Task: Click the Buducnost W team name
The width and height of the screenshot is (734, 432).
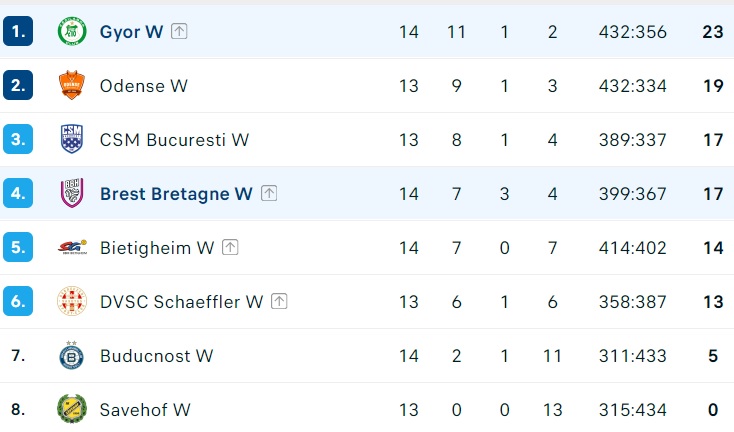Action: 156,355
